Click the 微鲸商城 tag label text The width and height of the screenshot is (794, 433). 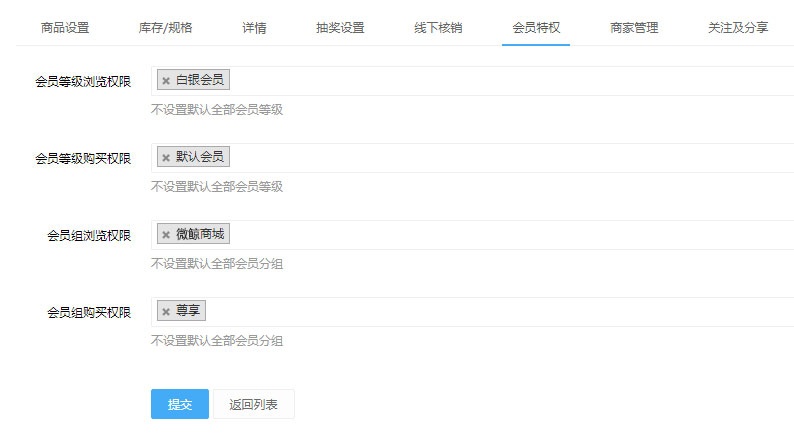pos(199,235)
